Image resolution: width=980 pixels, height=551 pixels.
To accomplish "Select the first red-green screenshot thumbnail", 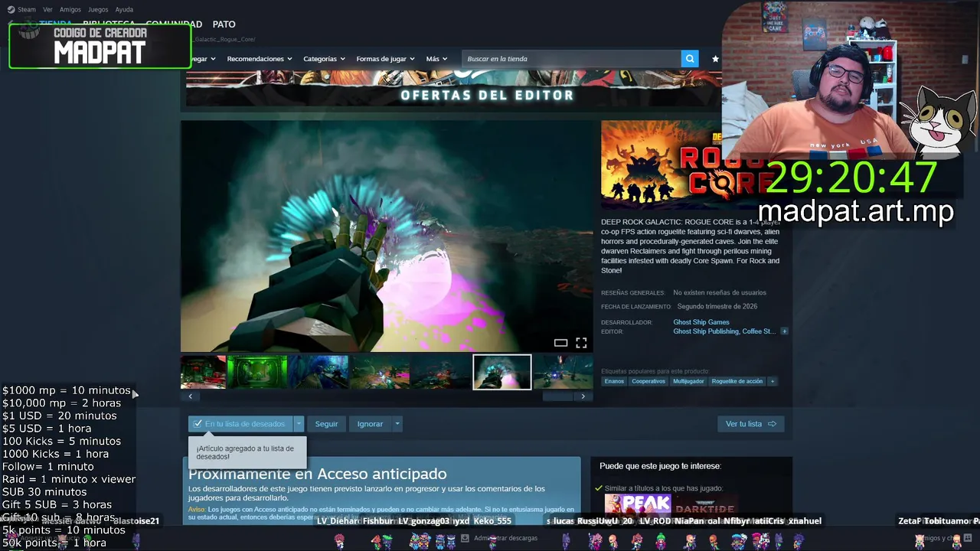I will 203,372.
